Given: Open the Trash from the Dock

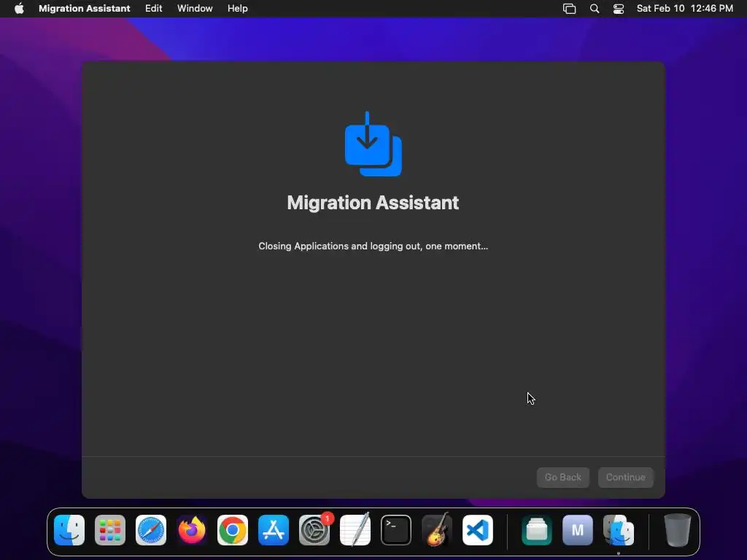Looking at the screenshot, I should pos(678,530).
